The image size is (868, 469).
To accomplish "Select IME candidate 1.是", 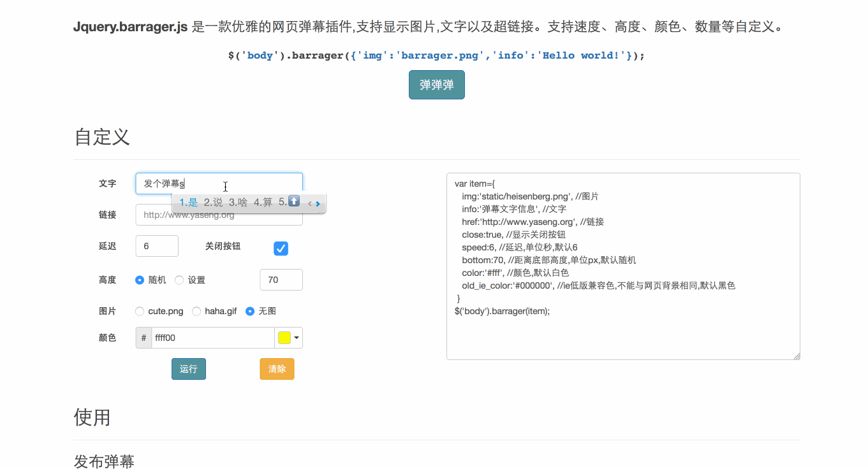I will pyautogui.click(x=188, y=202).
